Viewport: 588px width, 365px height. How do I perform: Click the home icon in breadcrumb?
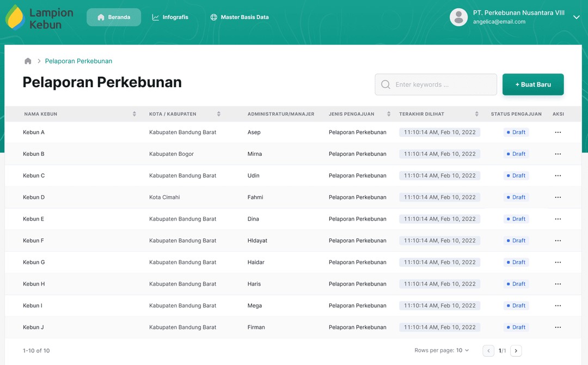[x=28, y=61]
